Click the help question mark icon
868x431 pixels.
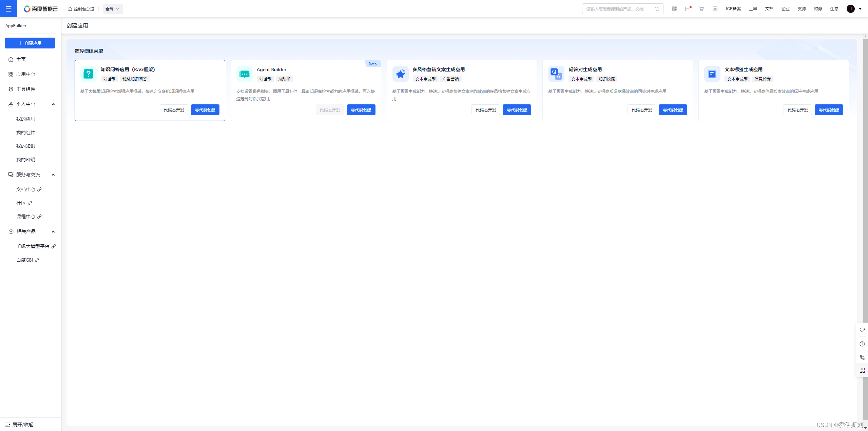pos(862,344)
